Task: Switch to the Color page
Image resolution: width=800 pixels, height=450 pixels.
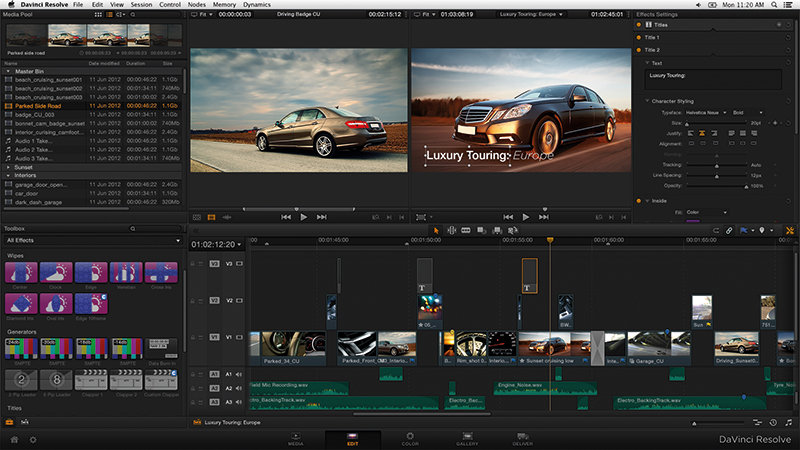Action: click(410, 439)
